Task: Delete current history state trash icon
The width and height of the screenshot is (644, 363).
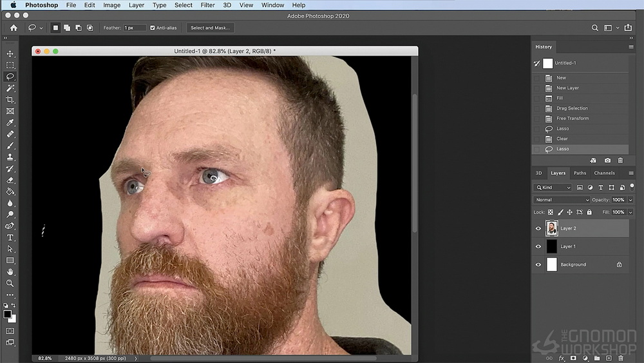Action: pyautogui.click(x=620, y=161)
